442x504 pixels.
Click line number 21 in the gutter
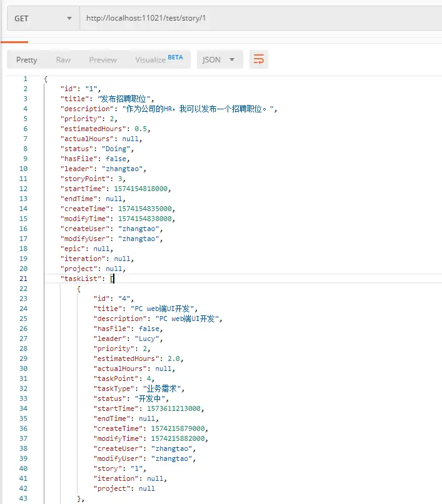(24, 279)
